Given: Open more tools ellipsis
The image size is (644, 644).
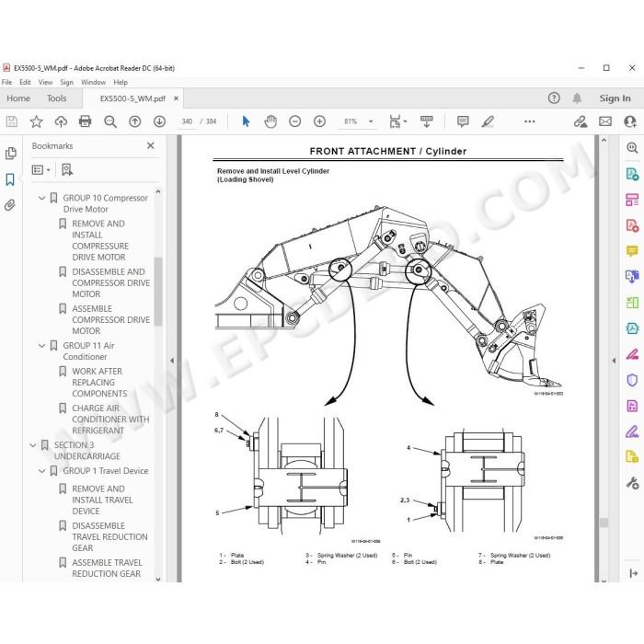Looking at the screenshot, I should coord(529,121).
